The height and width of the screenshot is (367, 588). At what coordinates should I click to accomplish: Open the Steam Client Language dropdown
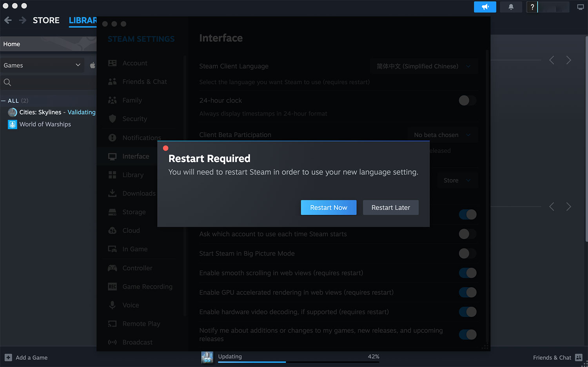point(423,66)
